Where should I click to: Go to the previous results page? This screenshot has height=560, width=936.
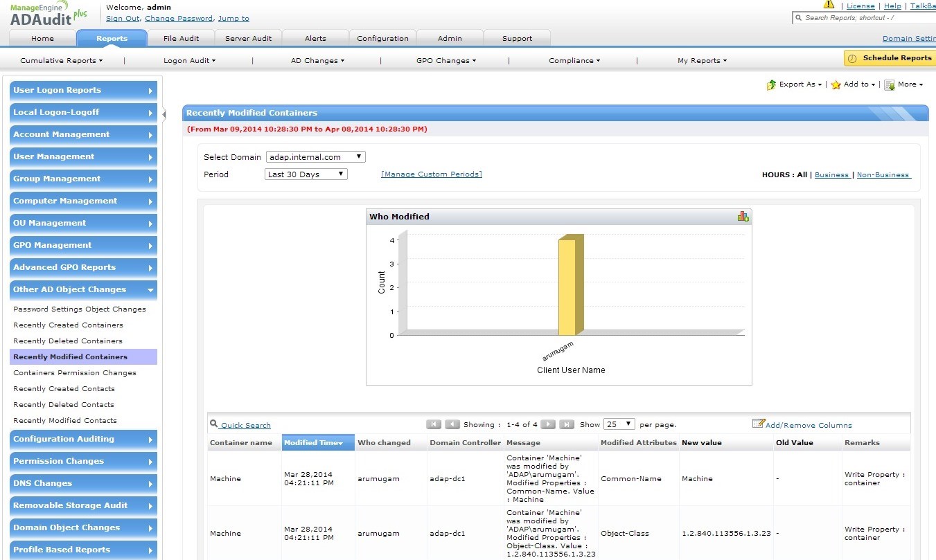tap(452, 424)
